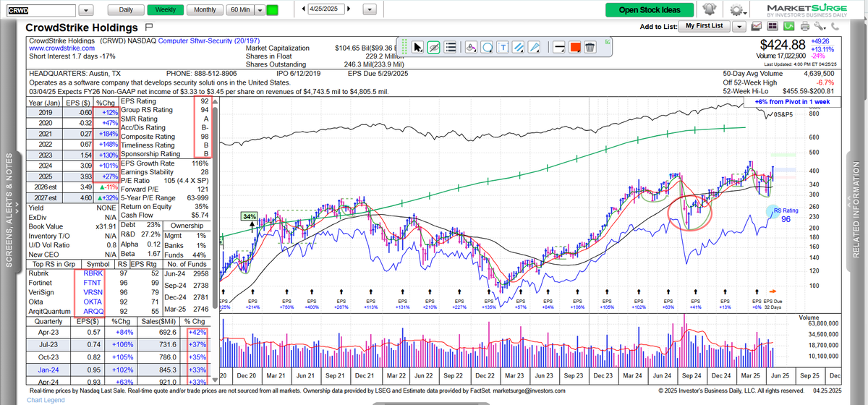Click the My First List button
The width and height of the screenshot is (868, 405).
[704, 26]
